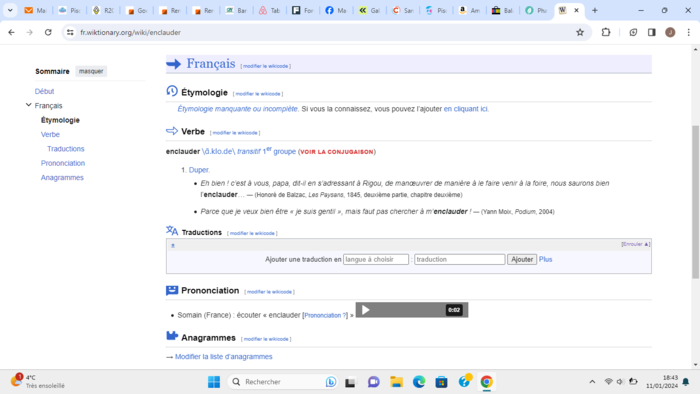Go to Étymologie in sommaire
Image resolution: width=700 pixels, height=394 pixels.
coord(60,120)
